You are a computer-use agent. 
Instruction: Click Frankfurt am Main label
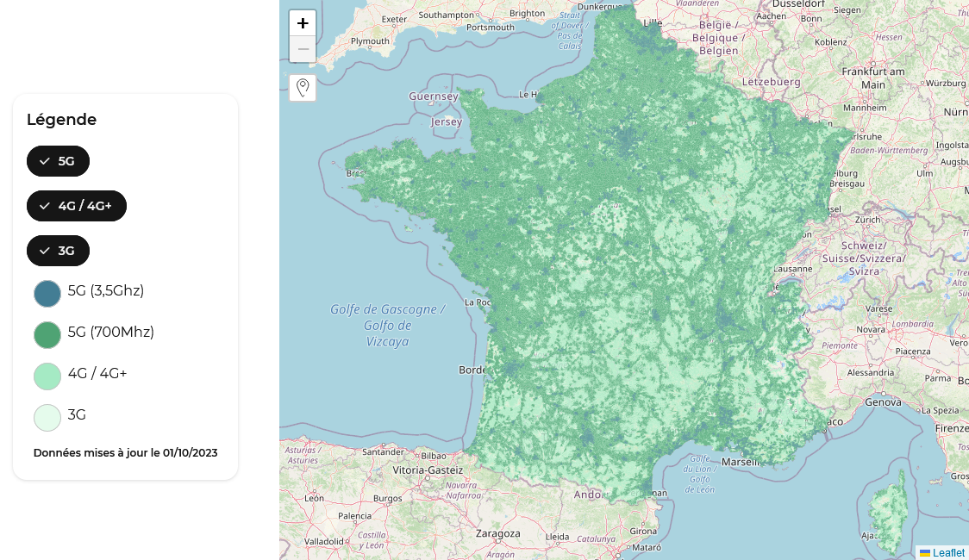[873, 78]
